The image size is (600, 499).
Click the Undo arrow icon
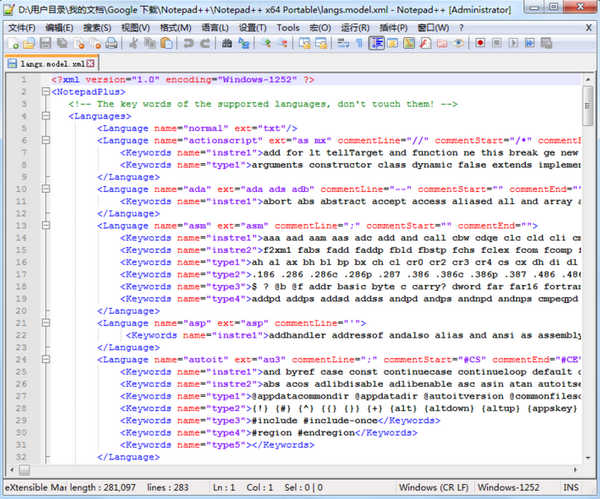tap(188, 43)
